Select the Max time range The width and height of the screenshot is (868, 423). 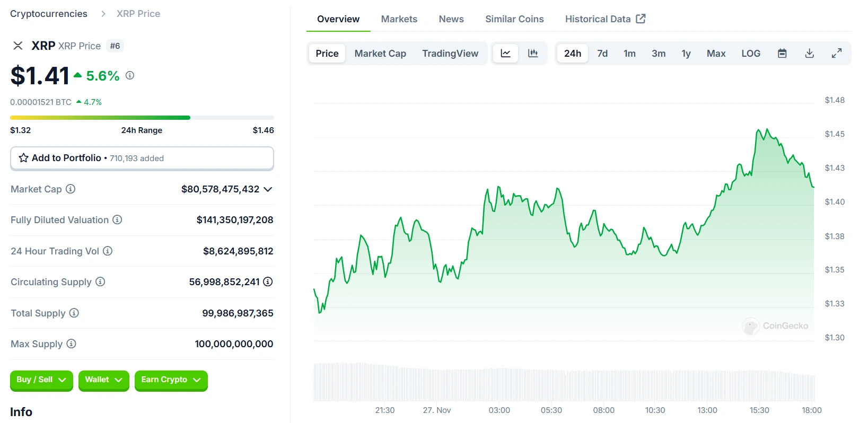tap(716, 53)
